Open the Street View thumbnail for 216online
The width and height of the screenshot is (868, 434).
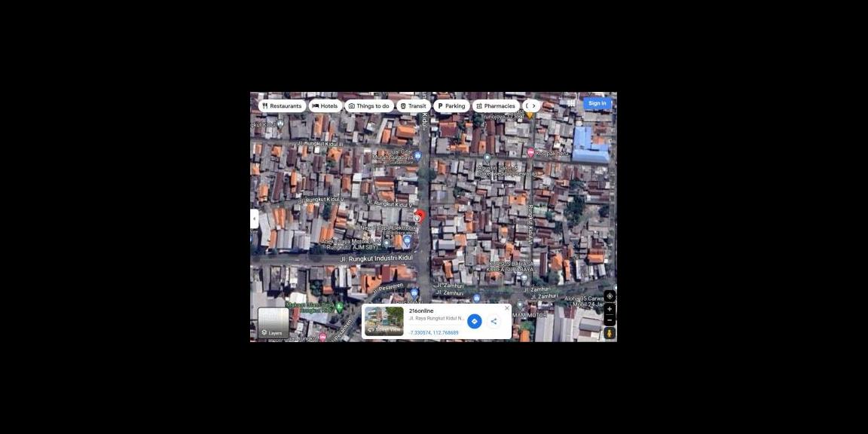click(384, 321)
